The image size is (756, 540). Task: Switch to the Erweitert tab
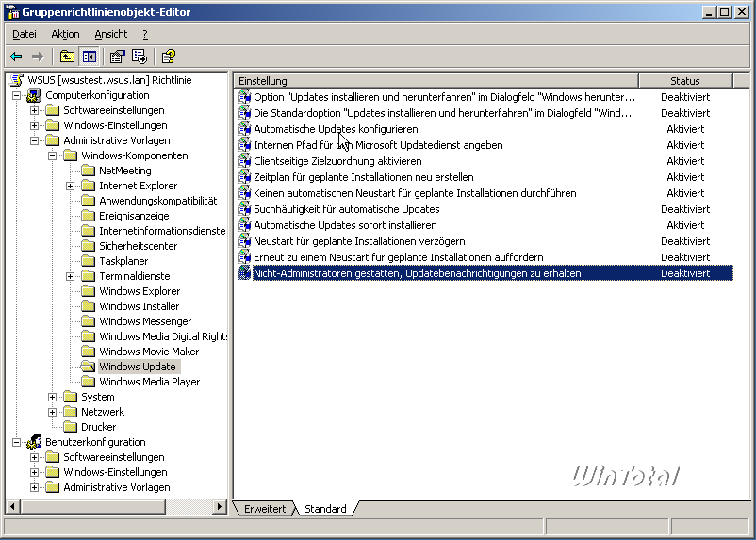click(264, 509)
